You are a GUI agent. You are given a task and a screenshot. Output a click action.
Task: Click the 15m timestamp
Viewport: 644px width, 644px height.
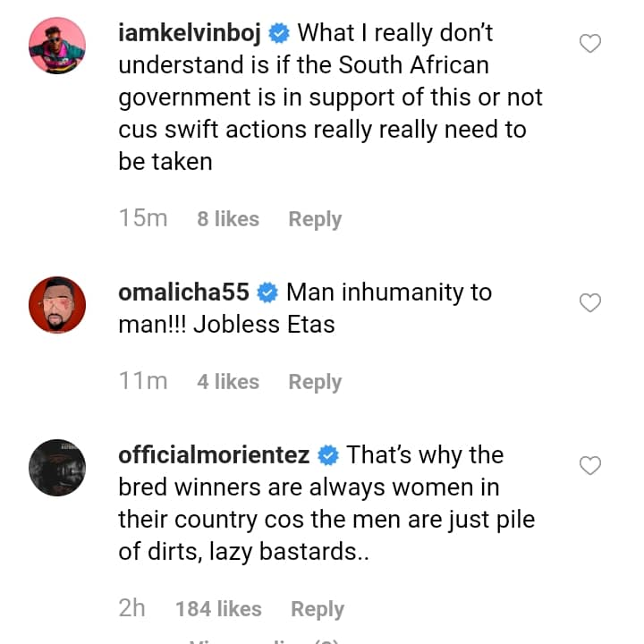[x=143, y=219]
